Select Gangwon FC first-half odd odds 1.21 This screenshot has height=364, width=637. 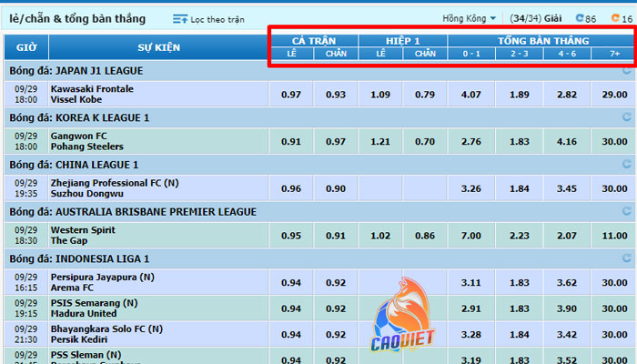click(380, 141)
